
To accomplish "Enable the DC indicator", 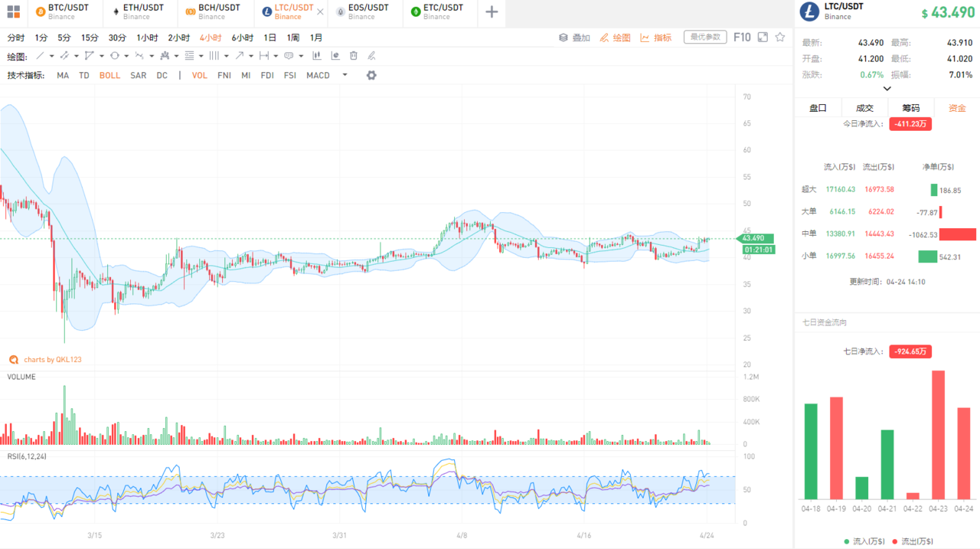I will pos(162,75).
